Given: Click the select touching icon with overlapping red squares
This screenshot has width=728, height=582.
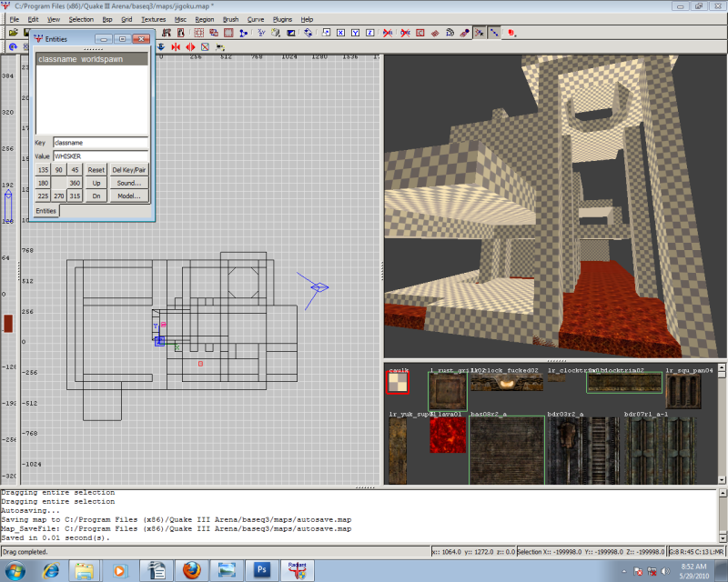Looking at the screenshot, I should coord(214,33).
